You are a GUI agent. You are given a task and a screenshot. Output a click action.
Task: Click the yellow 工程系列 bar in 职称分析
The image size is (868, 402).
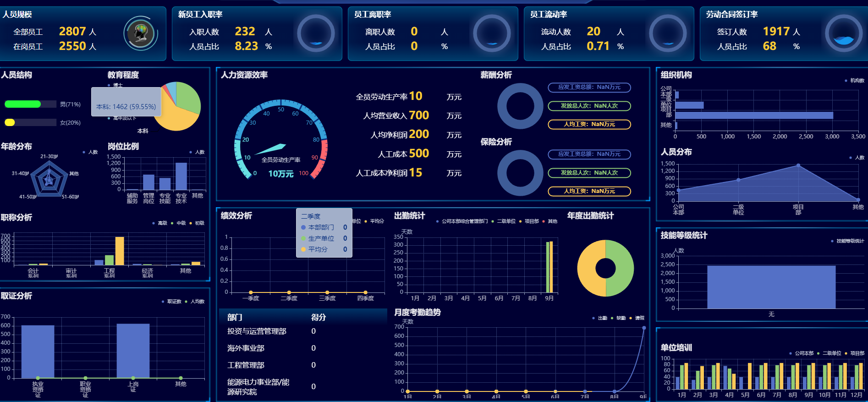[x=120, y=251]
